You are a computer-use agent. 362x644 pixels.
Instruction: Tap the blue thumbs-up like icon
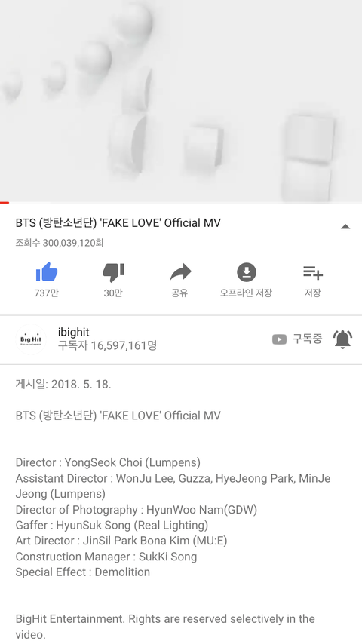47,272
